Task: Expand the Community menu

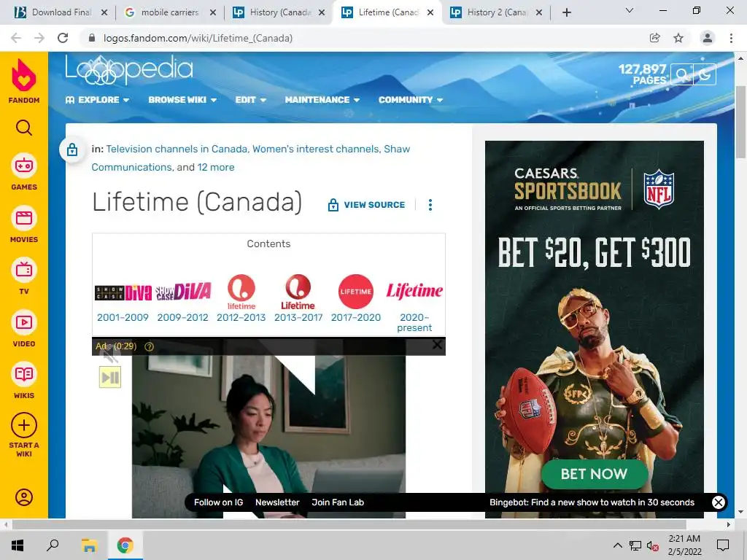Action: pos(411,99)
